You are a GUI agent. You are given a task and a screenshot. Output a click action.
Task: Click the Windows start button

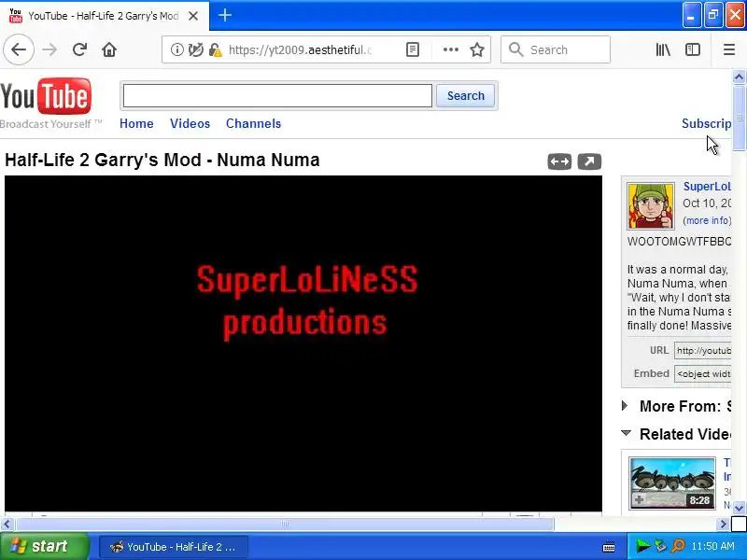(44, 546)
